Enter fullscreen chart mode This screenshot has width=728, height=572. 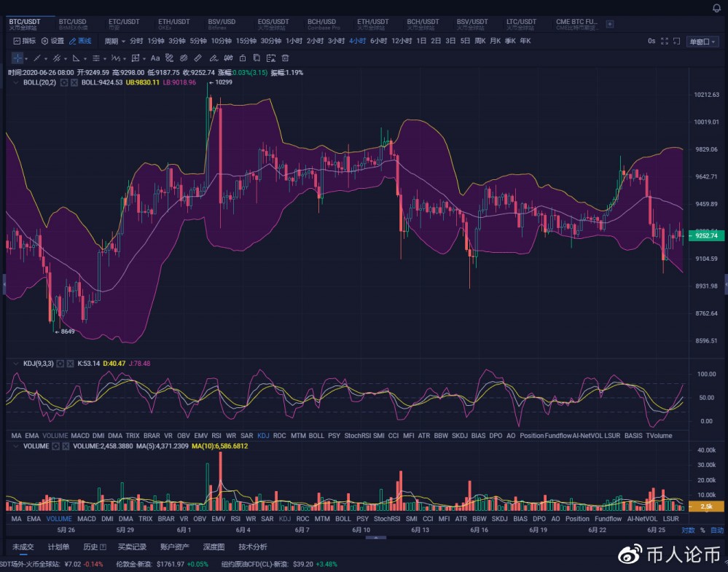[664, 42]
